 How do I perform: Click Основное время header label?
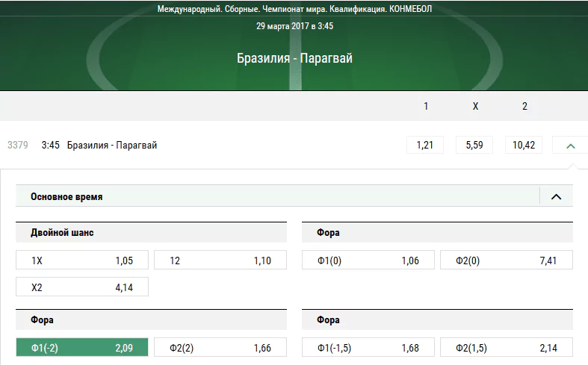[x=66, y=197]
